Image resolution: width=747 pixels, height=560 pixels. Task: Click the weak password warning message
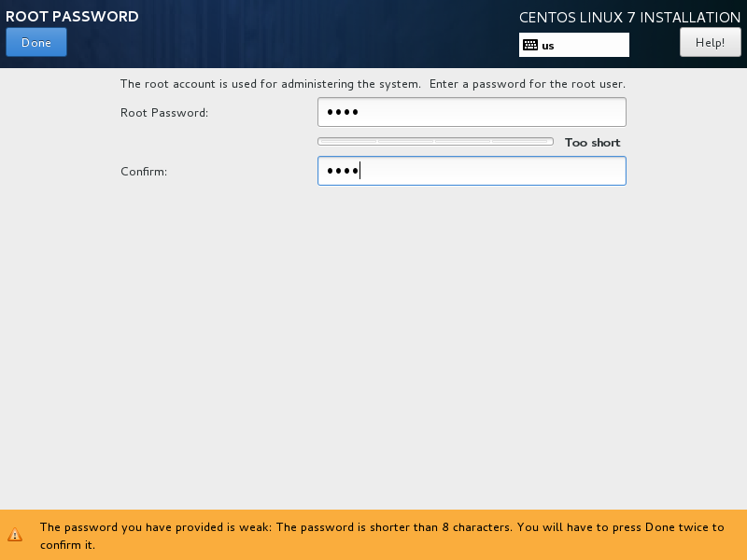coord(382,536)
